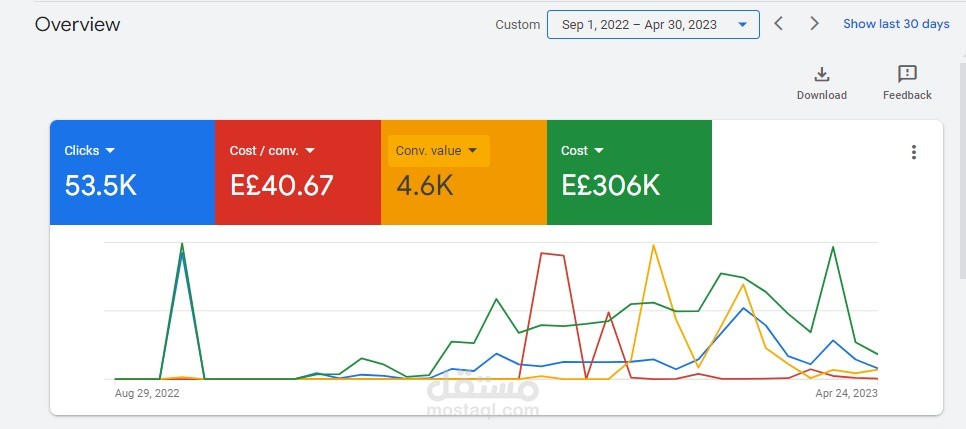Select the blue Clicks 53.5K scorecard
Viewport: 966px width, 429px height.
(x=132, y=173)
